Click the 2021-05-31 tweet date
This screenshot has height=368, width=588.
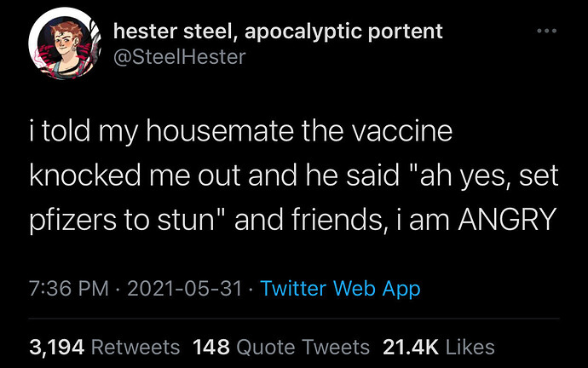coord(186,289)
